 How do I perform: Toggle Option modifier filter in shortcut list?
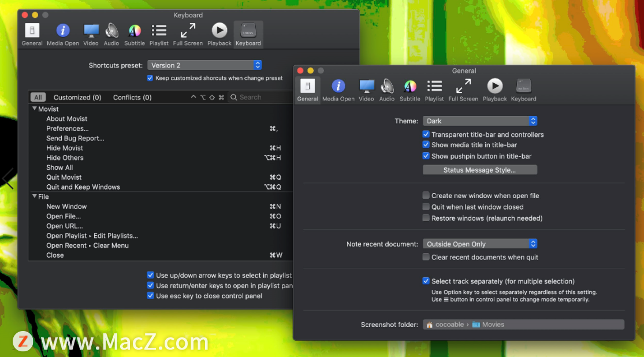(x=203, y=98)
